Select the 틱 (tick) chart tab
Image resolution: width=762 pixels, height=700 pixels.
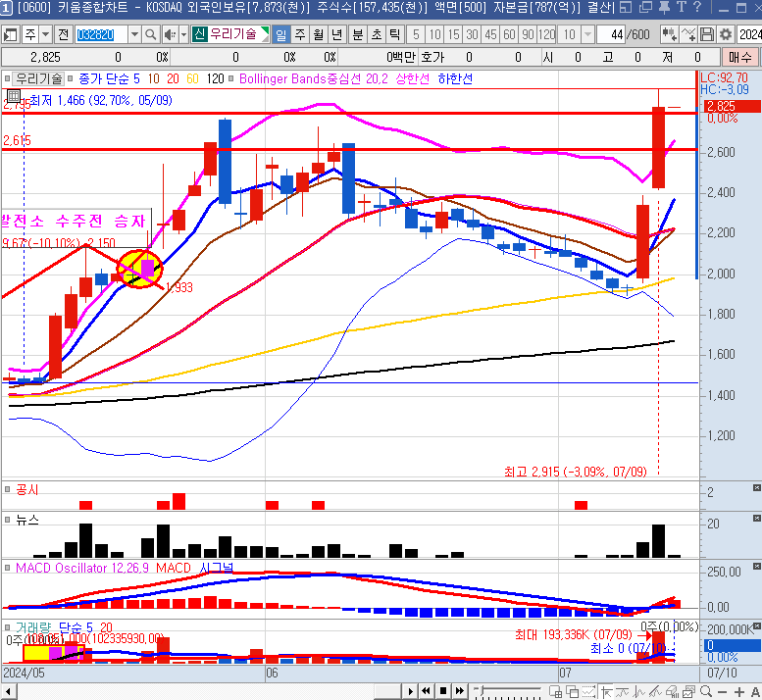click(x=394, y=34)
